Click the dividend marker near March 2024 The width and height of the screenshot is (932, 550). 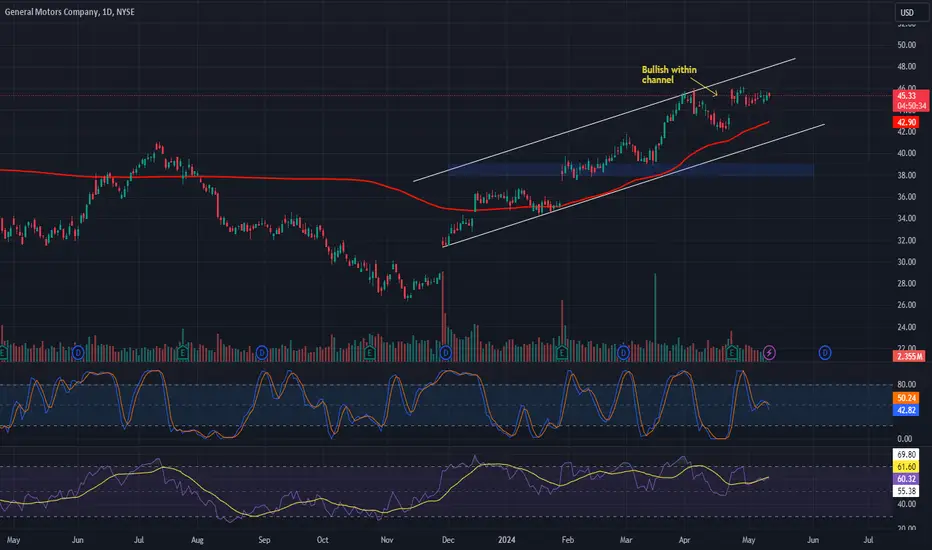pyautogui.click(x=623, y=353)
